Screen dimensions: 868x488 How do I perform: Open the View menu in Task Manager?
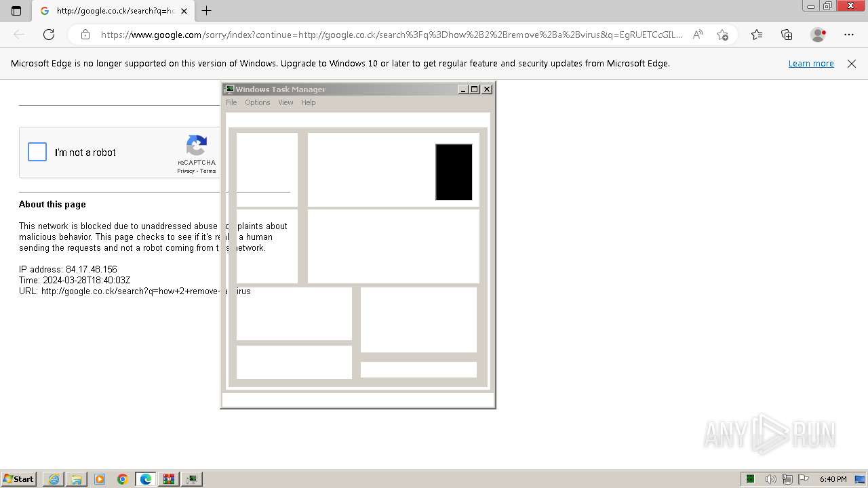pyautogui.click(x=285, y=102)
